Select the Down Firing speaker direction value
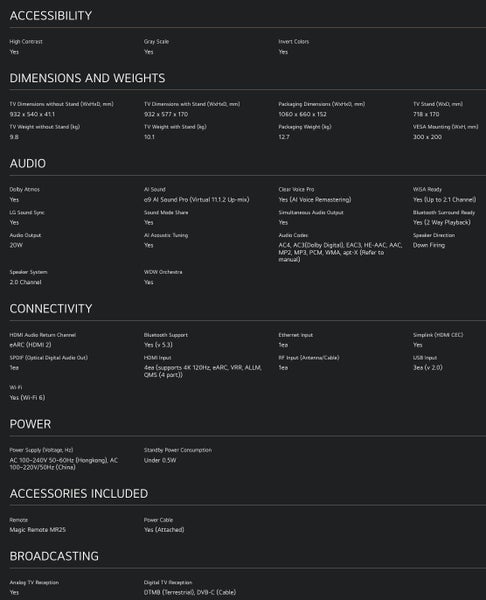Image resolution: width=486 pixels, height=600 pixels. coord(429,245)
